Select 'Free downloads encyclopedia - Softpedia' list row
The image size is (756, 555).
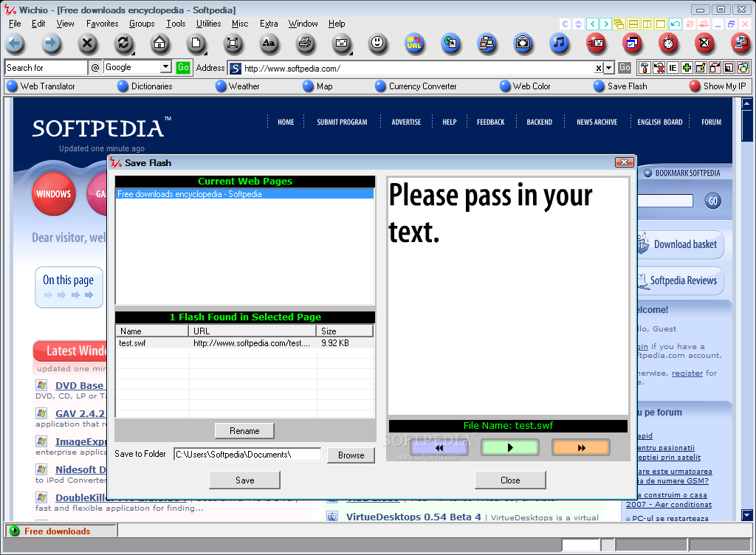coord(244,193)
